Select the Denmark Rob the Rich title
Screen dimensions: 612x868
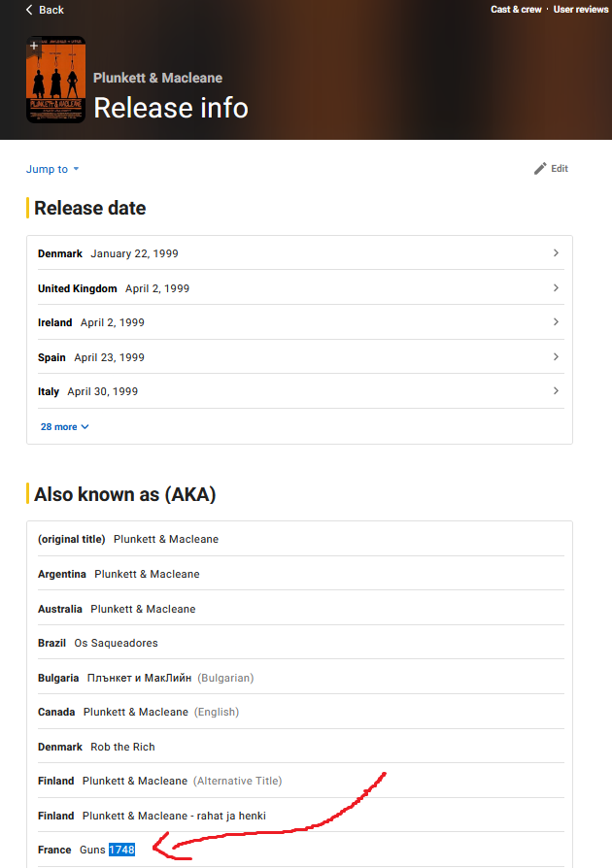[x=122, y=747]
